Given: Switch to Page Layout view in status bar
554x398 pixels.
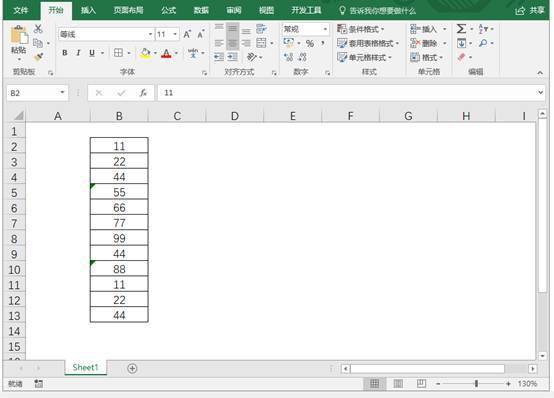Looking at the screenshot, I should [398, 384].
